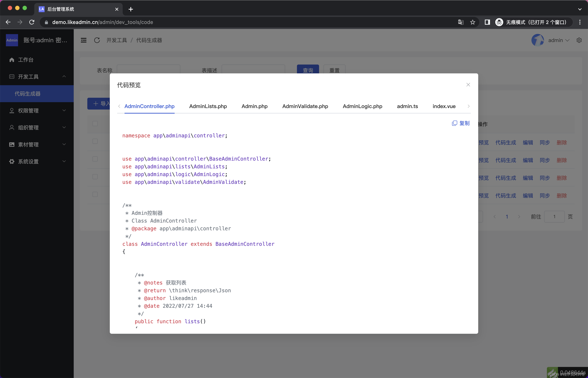The image size is (588, 378).
Task: Click the page refresh icon beside breadcrumb
Action: point(97,40)
